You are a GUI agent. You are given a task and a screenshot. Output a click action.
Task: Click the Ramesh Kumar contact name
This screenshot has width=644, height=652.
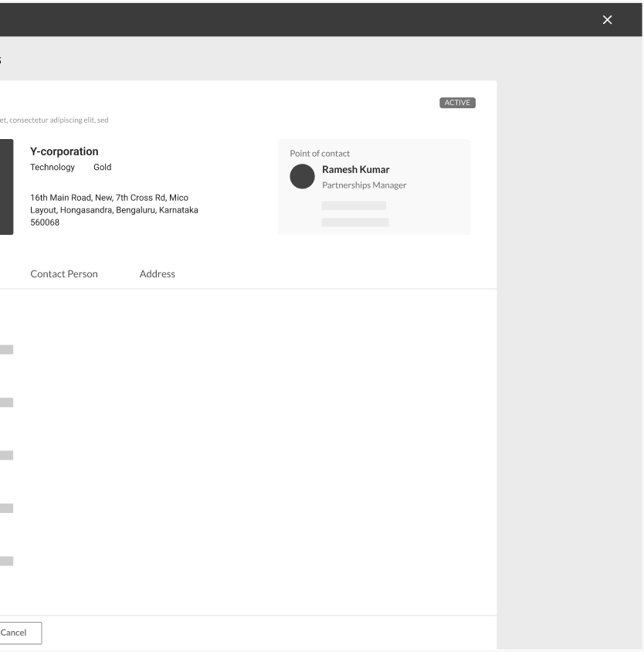coord(356,170)
